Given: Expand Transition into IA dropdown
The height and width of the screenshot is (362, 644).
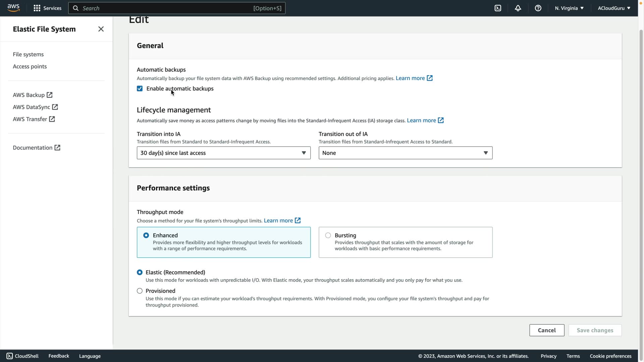Looking at the screenshot, I should tap(223, 153).
